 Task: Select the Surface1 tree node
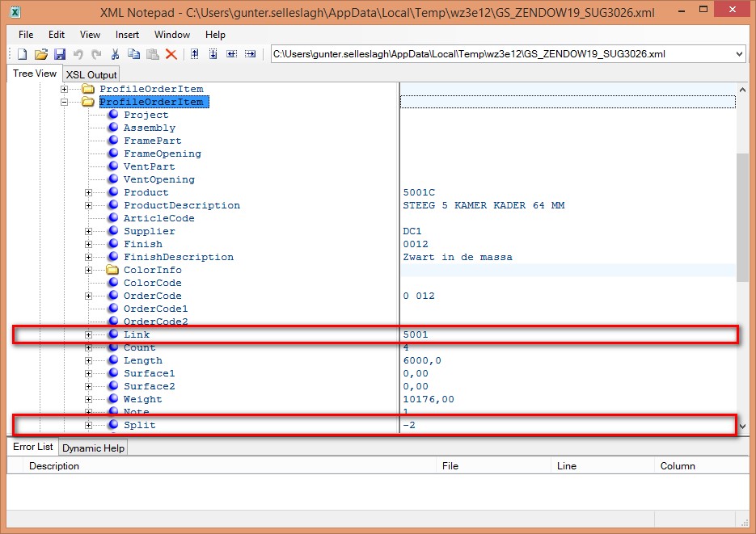[149, 373]
